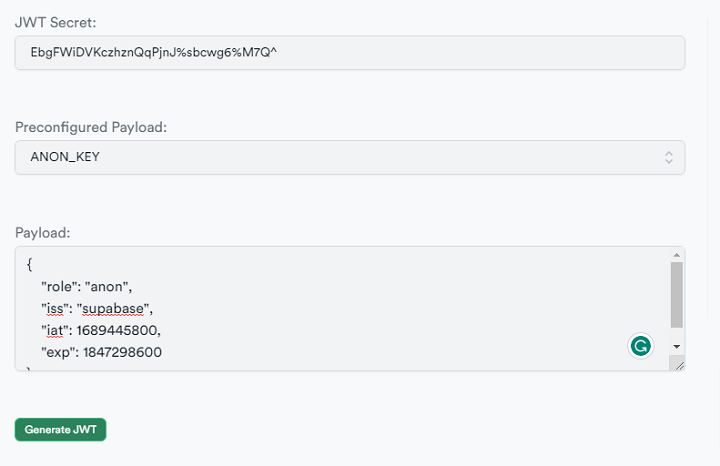
Task: Click the underlined "iat" key in payload
Action: pyautogui.click(x=55, y=331)
